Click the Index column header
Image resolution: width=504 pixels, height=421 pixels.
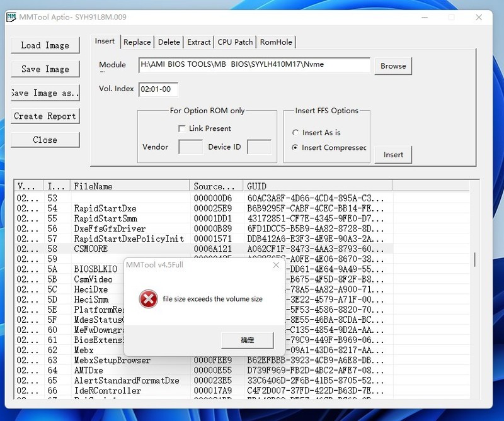[x=57, y=186]
